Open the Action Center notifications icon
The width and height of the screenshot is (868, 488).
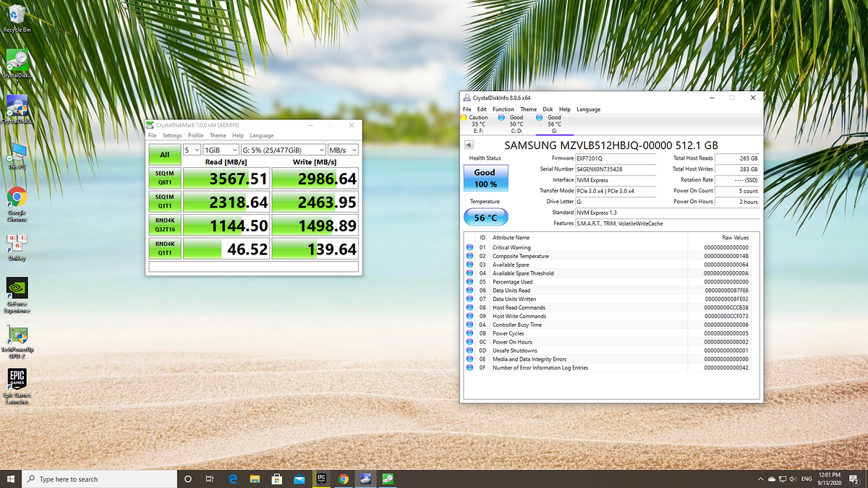854,479
